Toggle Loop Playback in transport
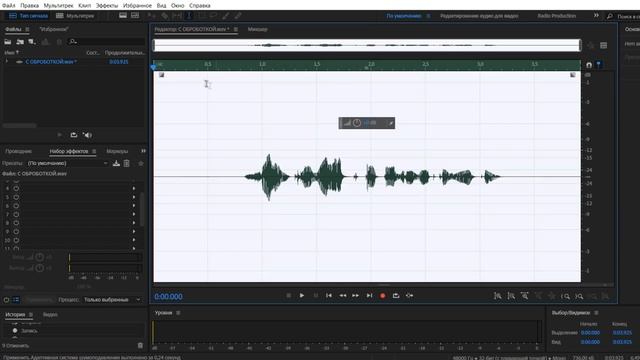 pos(396,296)
